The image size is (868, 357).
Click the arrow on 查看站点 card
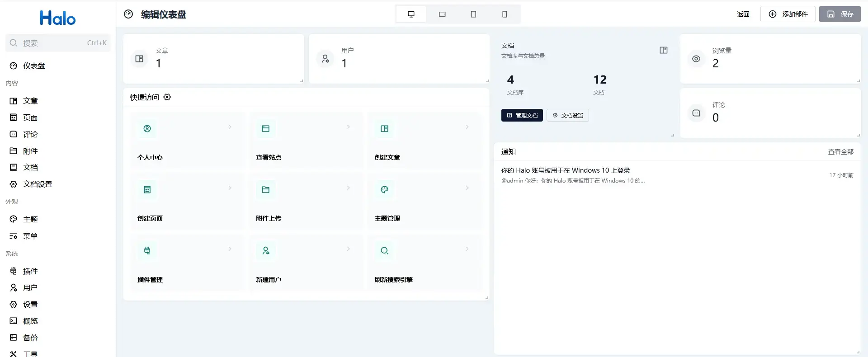pos(348,127)
